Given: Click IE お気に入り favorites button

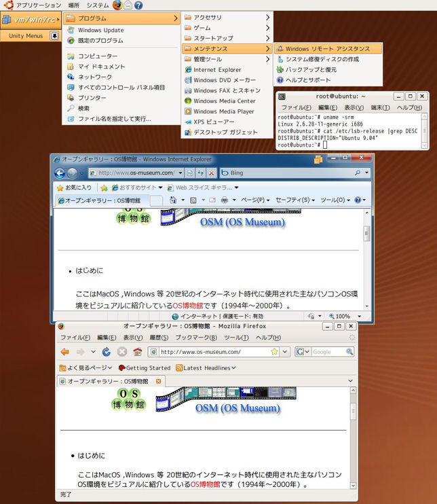Looking at the screenshot, I should pos(75,187).
